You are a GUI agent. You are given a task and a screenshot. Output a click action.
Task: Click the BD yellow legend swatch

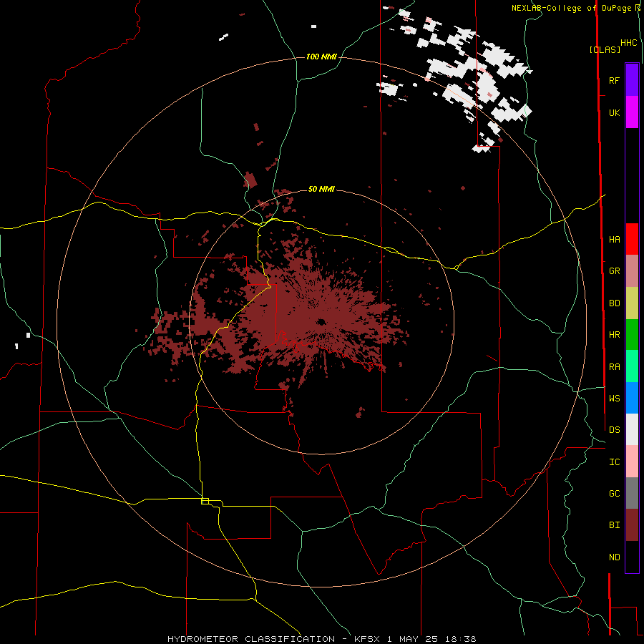632,303
